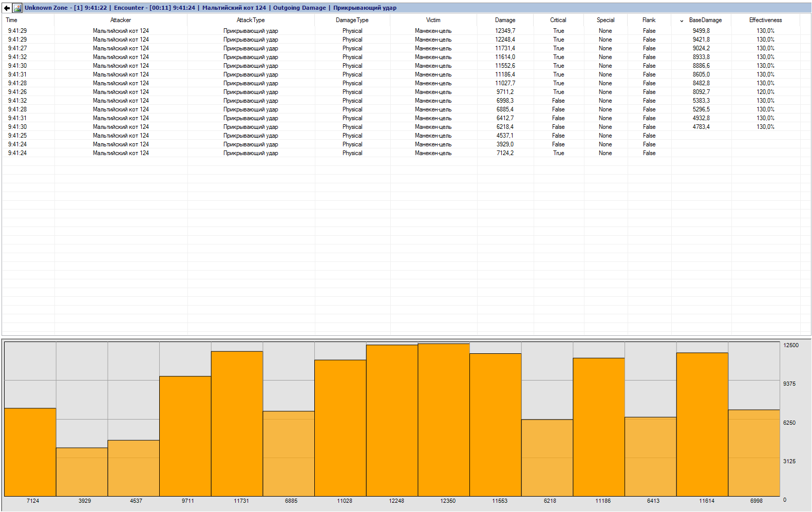The width and height of the screenshot is (812, 512).
Task: Click the time cell 9:41:26
Action: coord(17,92)
